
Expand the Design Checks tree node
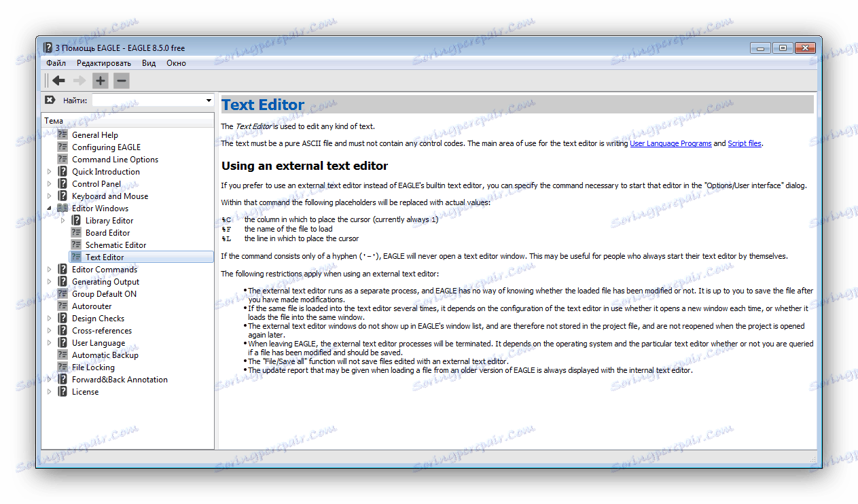[x=49, y=319]
